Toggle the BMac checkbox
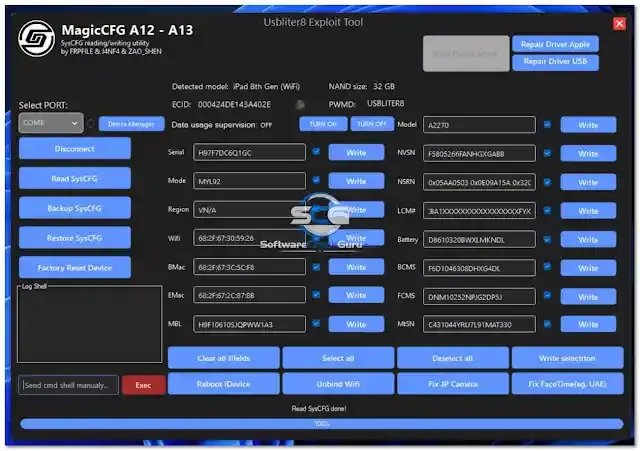Viewport: 640px width, 451px height. click(316, 267)
